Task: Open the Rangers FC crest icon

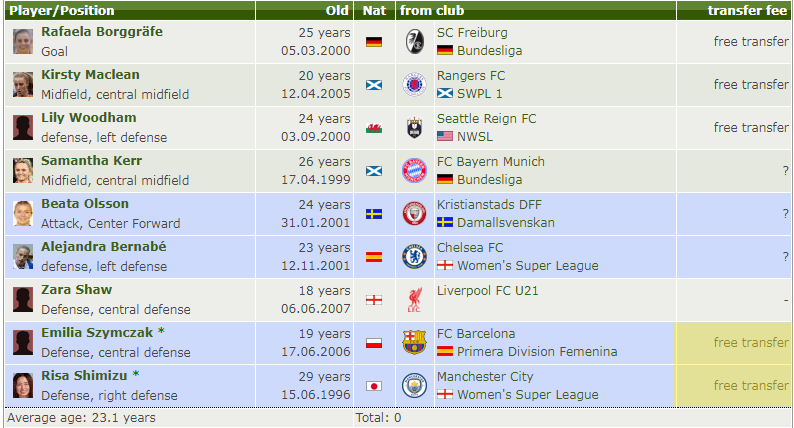Action: click(414, 85)
